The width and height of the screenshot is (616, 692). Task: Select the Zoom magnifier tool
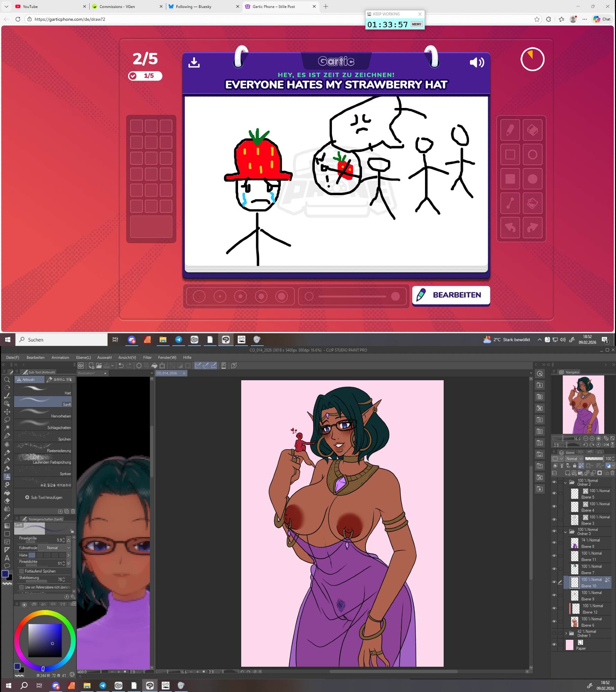point(7,380)
